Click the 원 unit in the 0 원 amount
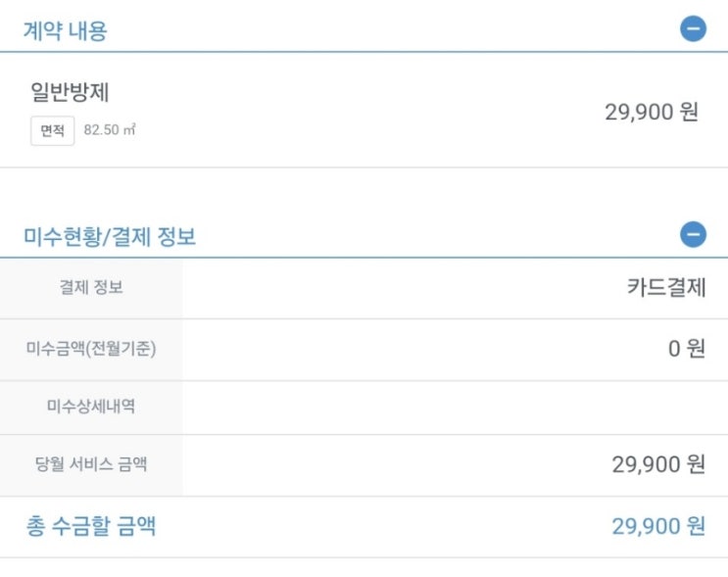This screenshot has height=577, width=728. (696, 349)
